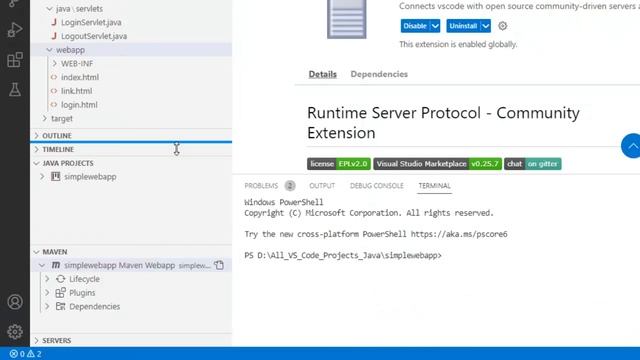640x360 pixels.
Task: Collapse simplewebapp Maven Webapp node
Action: pos(42,265)
